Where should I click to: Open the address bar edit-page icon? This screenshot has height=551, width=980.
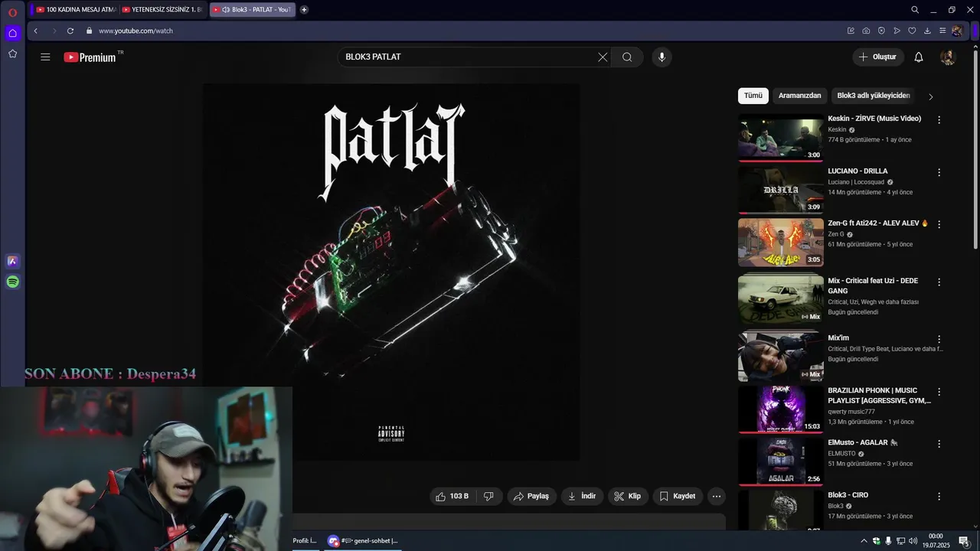(851, 31)
